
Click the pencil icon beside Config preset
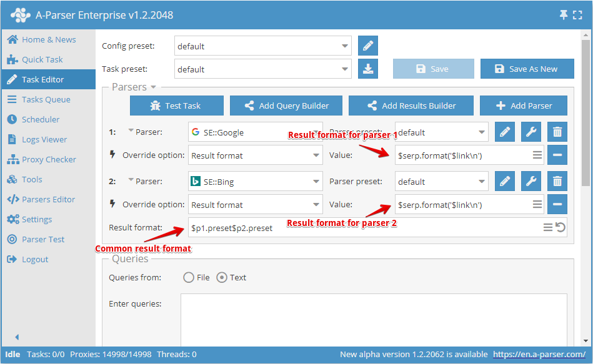[368, 46]
